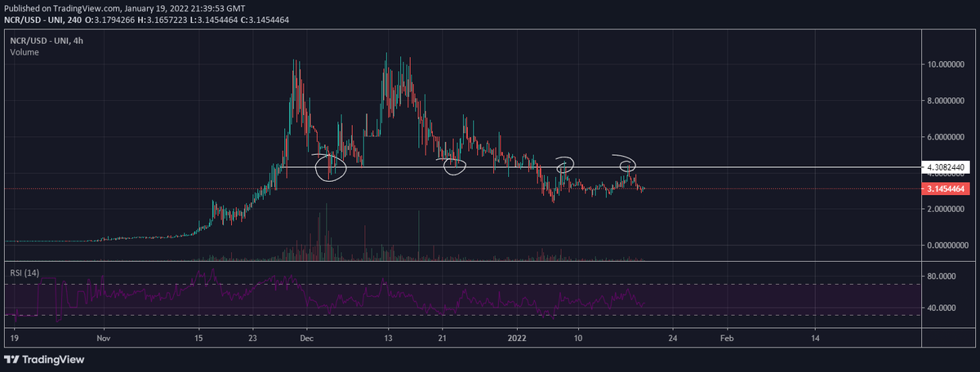Click the 24 date label on time axis
This screenshot has width=980, height=372.
(672, 337)
